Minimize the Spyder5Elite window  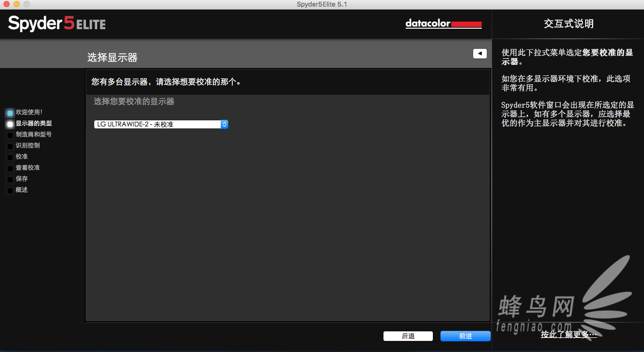pos(17,4)
